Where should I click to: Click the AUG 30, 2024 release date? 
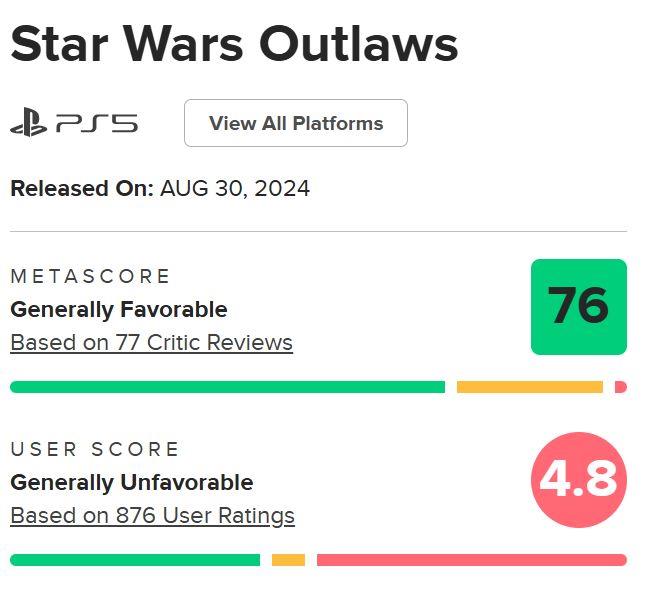[x=235, y=189]
